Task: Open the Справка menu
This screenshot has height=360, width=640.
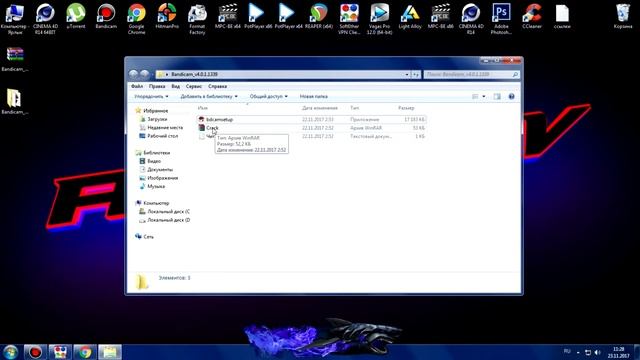Action: click(217, 86)
